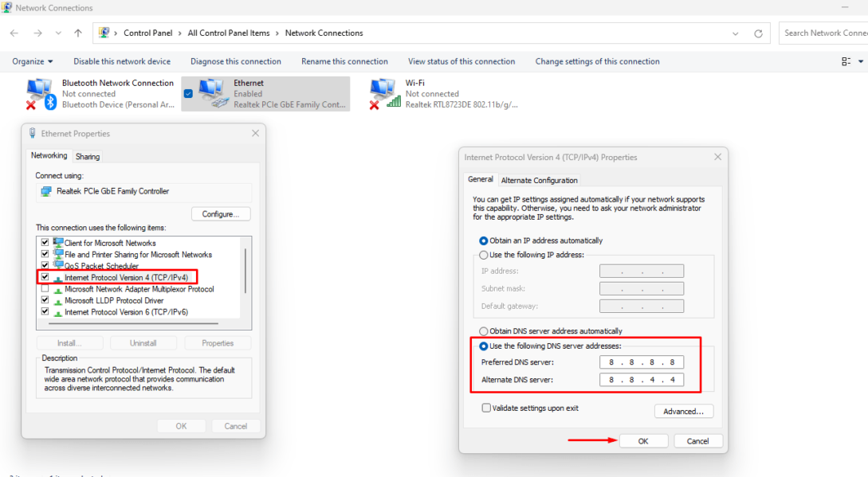Click the Back navigation arrow
This screenshot has height=477, width=868.
coord(14,33)
